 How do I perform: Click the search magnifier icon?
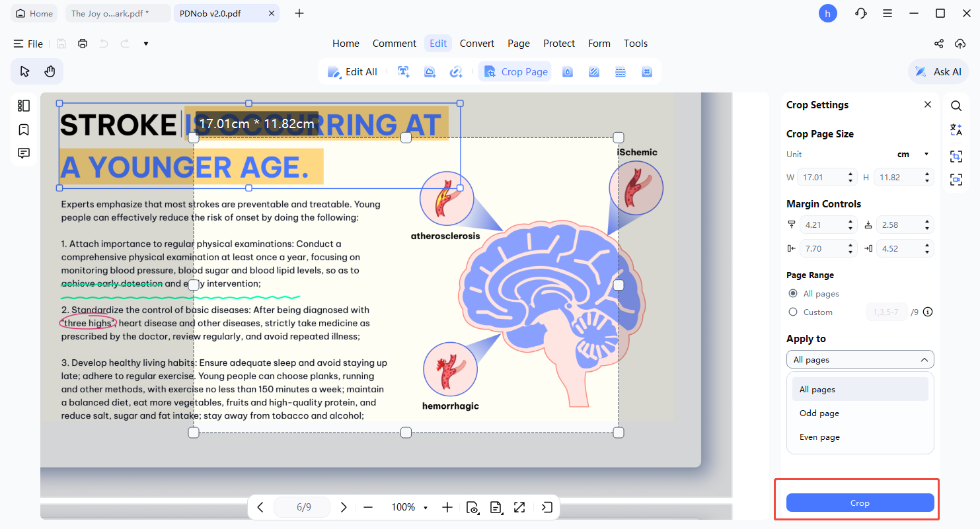point(956,106)
